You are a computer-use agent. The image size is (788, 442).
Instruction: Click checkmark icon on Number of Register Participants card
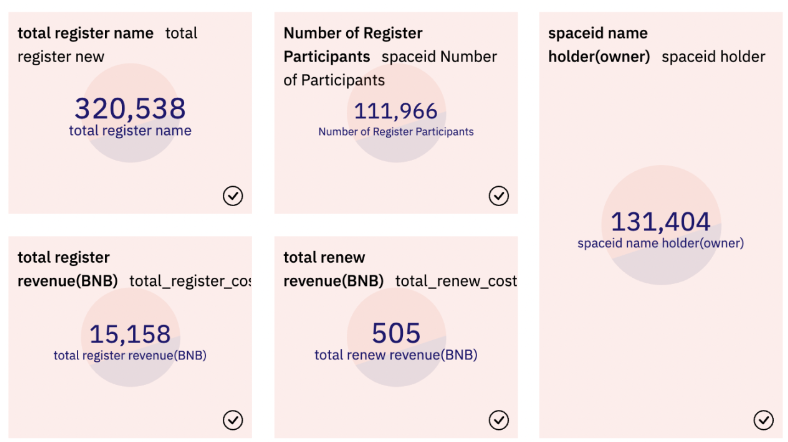pos(499,196)
